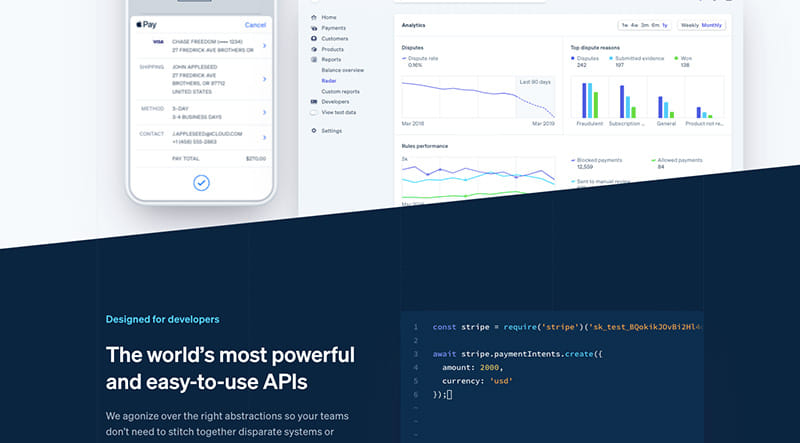Switch analytics to Weekly view

coord(690,25)
